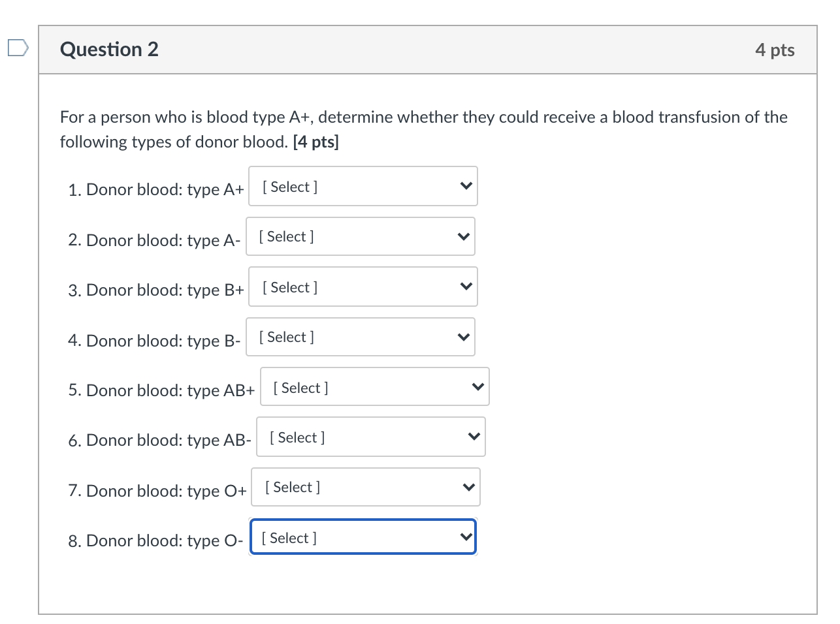This screenshot has width=840, height=624.
Task: Open the type O+ donor blood dropdown
Action: click(x=366, y=487)
